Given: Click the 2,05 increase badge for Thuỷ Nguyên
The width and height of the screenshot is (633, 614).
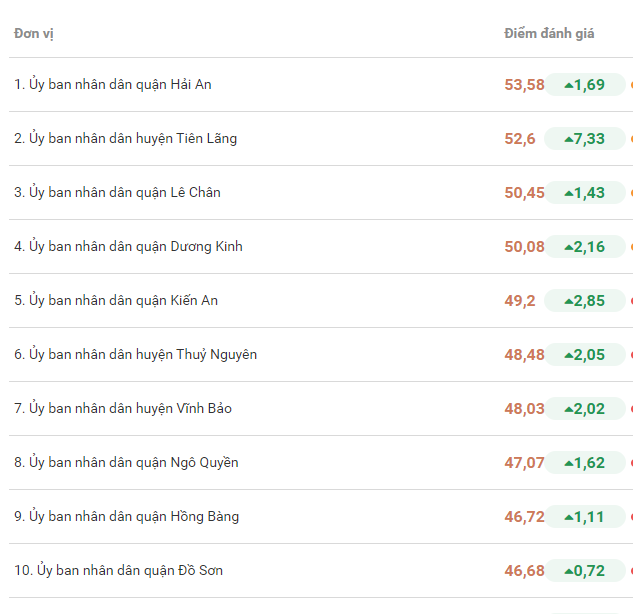Looking at the screenshot, I should coord(584,355).
